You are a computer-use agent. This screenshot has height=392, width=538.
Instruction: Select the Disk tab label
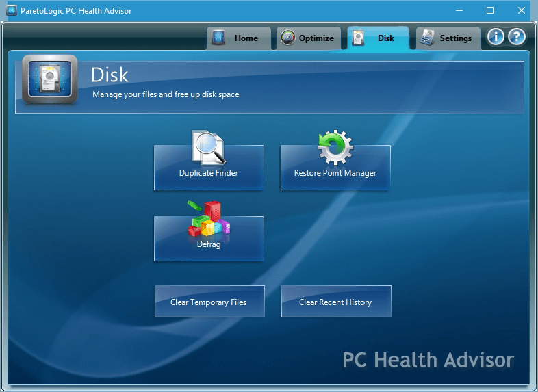point(386,38)
